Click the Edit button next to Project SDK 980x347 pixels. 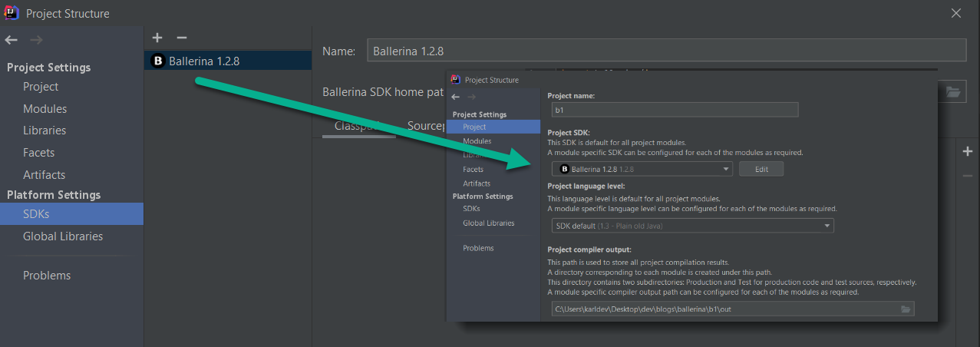pos(761,169)
